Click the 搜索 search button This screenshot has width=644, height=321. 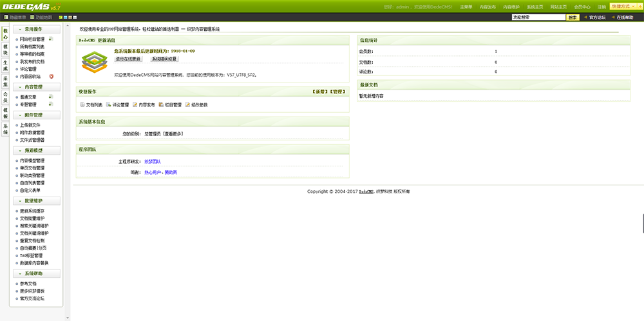tap(573, 17)
